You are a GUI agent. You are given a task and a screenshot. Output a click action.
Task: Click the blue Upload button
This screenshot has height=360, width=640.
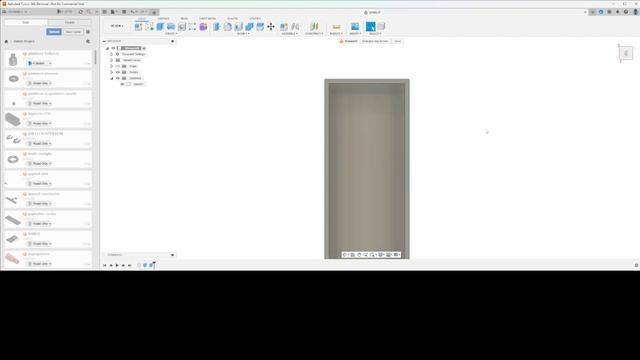coord(53,32)
